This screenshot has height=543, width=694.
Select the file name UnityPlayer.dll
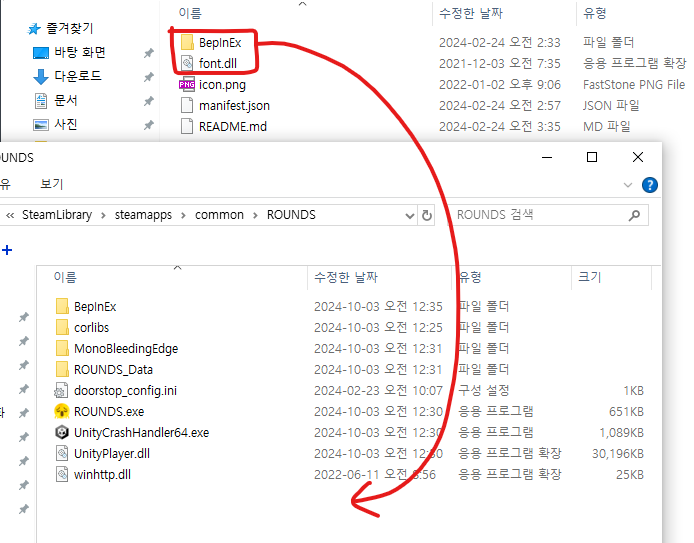pos(112,454)
